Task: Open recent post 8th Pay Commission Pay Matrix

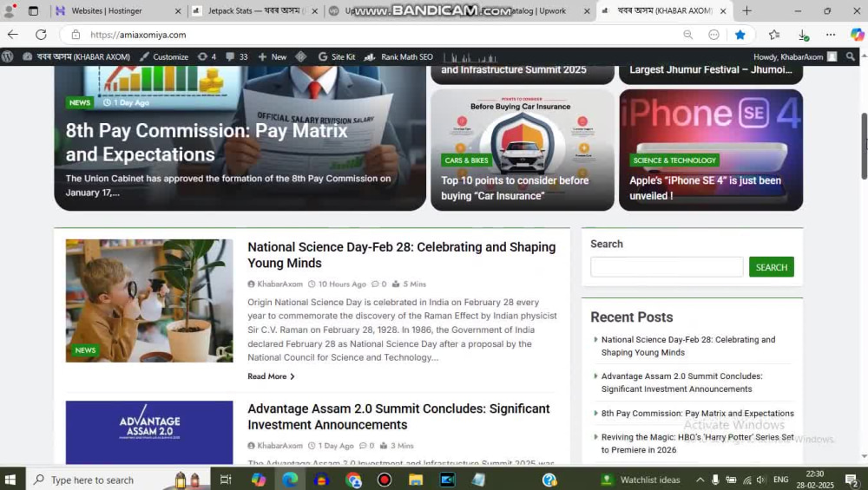Action: click(x=698, y=413)
